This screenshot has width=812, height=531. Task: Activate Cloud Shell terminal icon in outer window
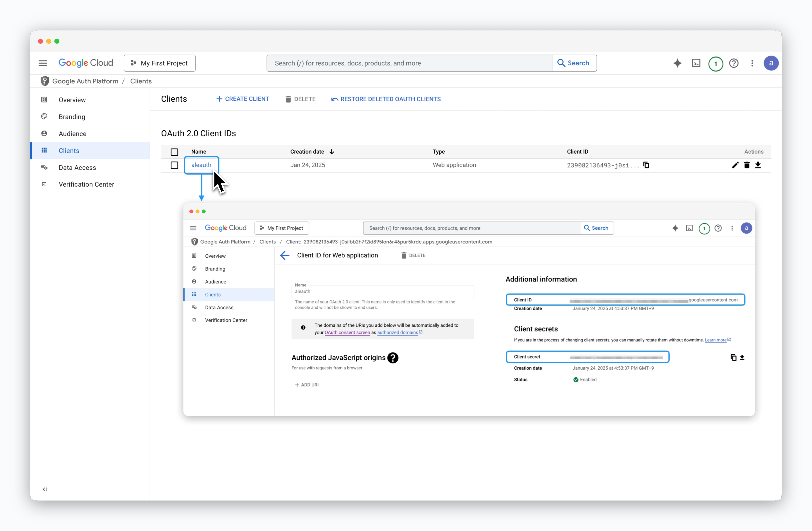pyautogui.click(x=696, y=63)
